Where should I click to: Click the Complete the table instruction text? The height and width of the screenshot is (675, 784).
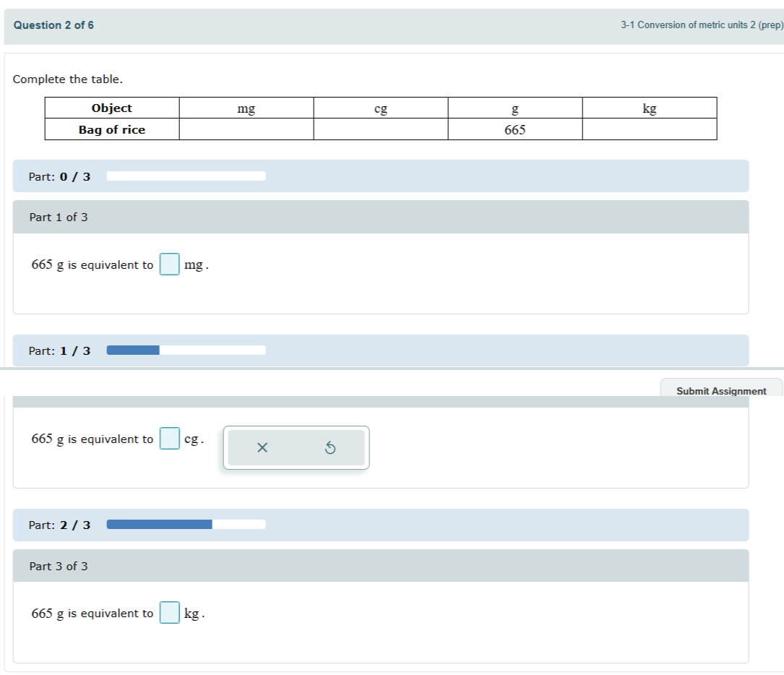pyautogui.click(x=67, y=79)
